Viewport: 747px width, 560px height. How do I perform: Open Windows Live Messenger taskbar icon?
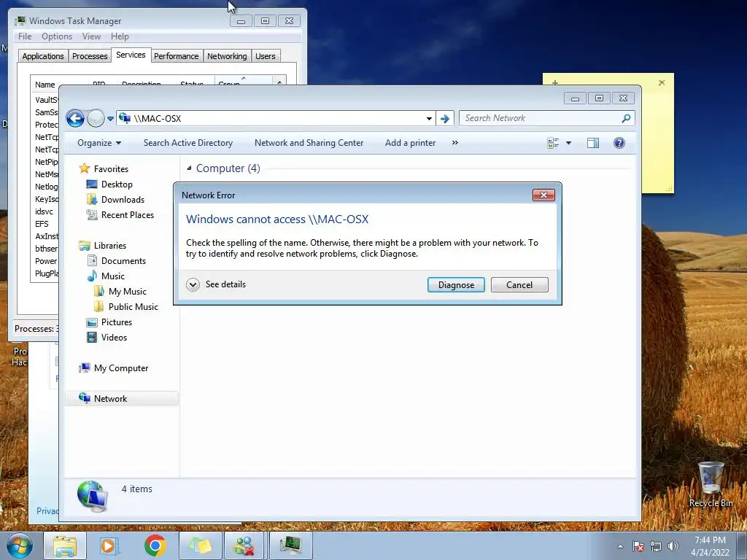(x=245, y=545)
